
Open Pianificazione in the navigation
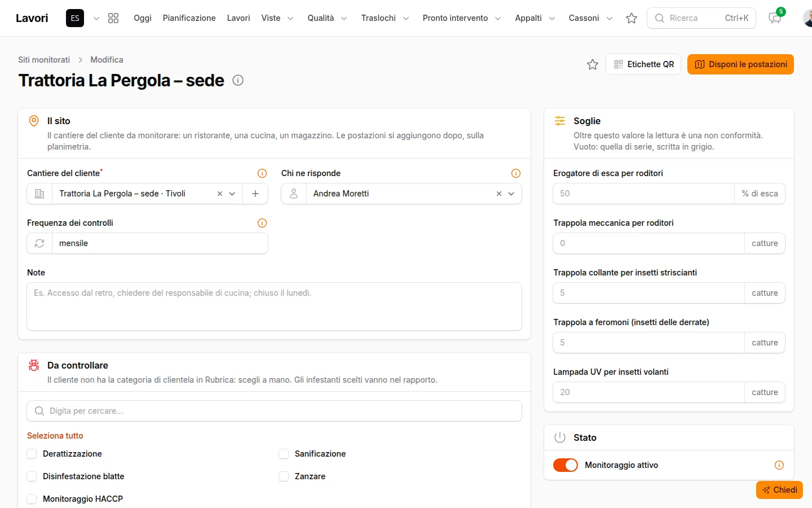pos(189,18)
